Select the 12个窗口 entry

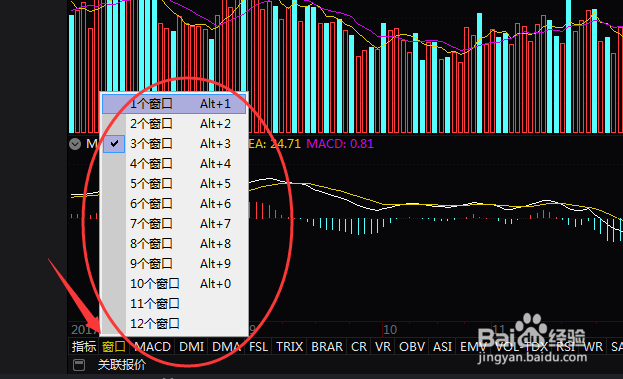[x=174, y=323]
